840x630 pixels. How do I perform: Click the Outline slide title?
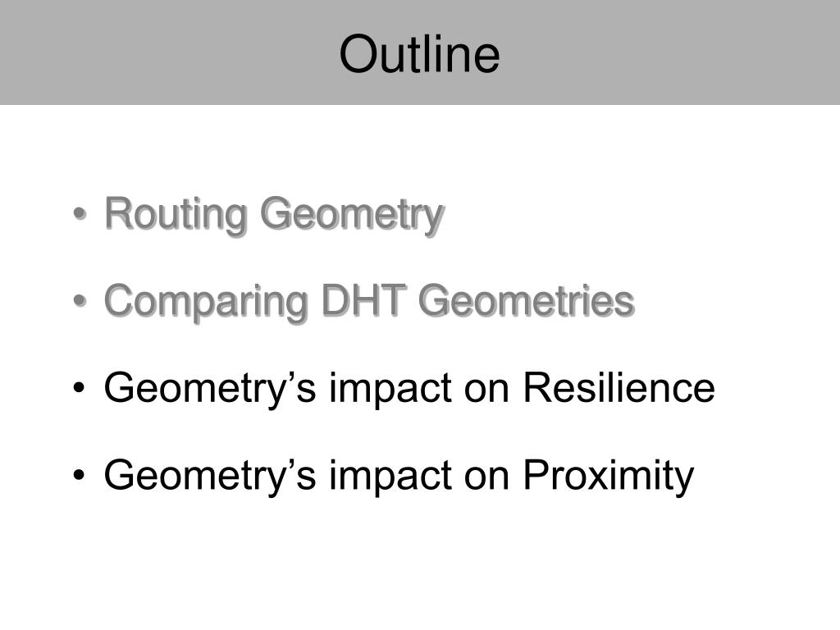[419, 53]
